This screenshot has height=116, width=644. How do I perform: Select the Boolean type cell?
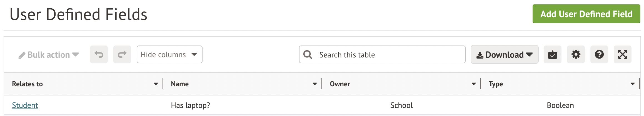point(560,105)
